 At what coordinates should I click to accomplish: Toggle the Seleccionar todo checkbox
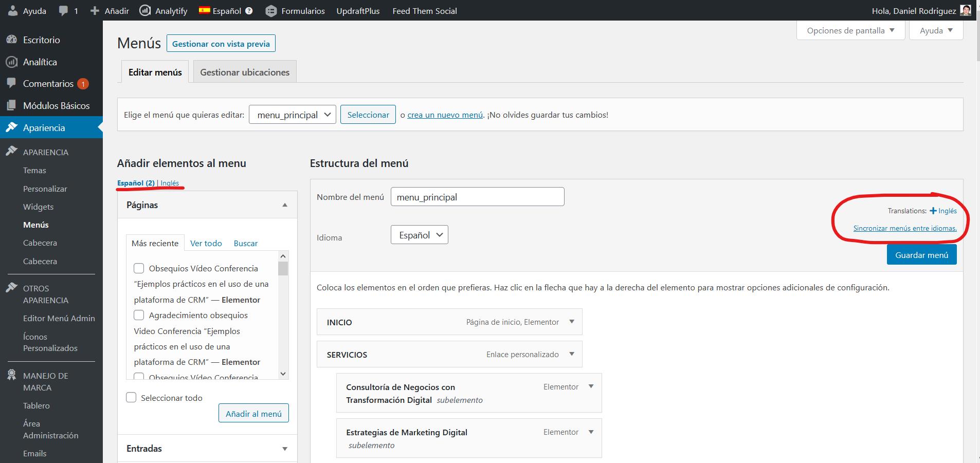point(131,398)
